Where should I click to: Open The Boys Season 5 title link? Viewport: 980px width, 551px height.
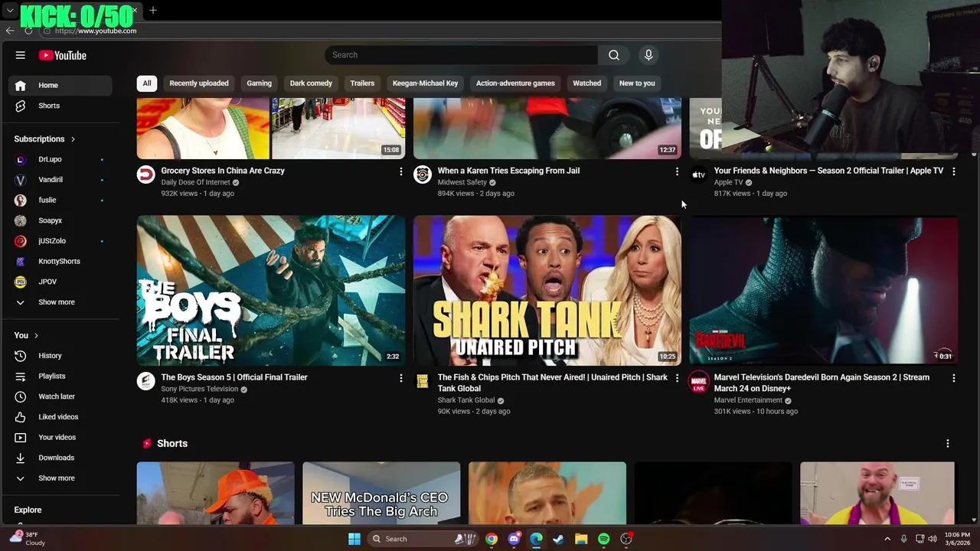234,377
